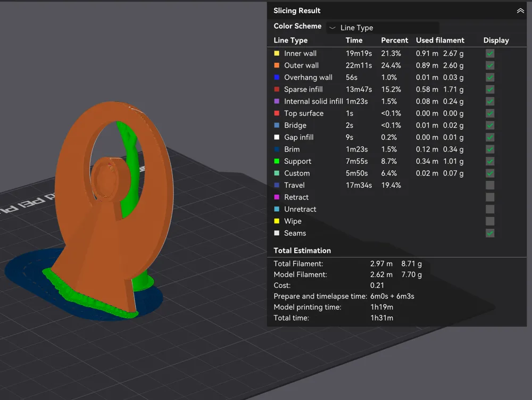Click the Total time value 1h31m
Screen dimensions: 532x400
click(x=381, y=318)
